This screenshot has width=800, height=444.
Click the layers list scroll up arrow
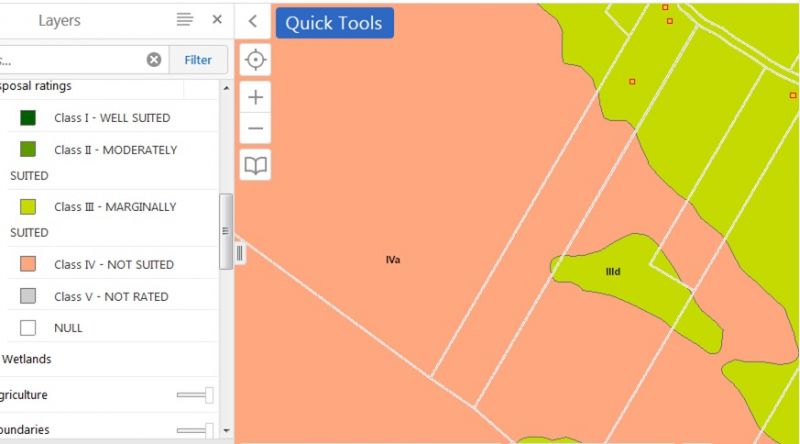pos(226,88)
